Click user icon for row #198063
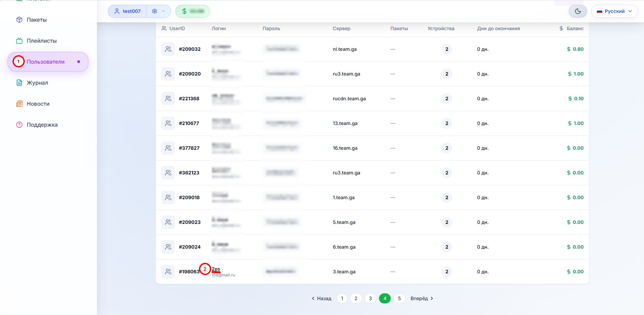 click(168, 272)
